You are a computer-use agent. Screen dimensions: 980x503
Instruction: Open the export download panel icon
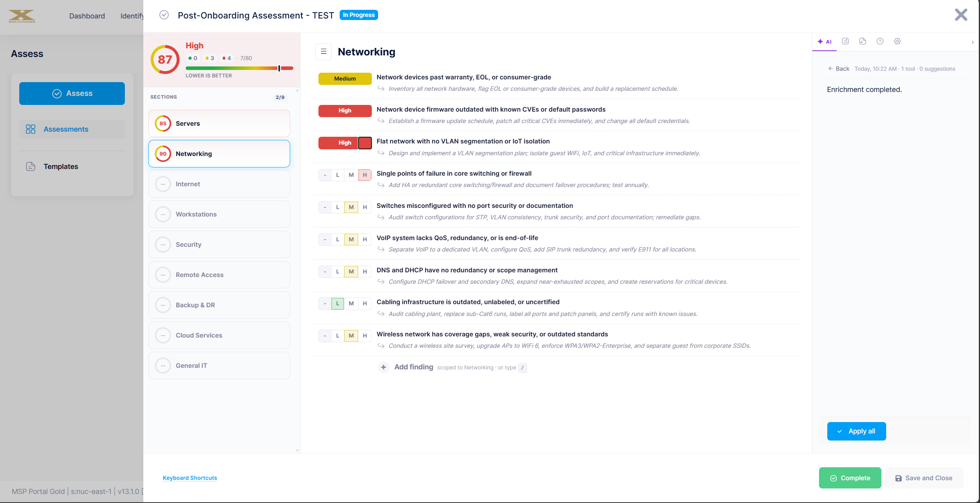pyautogui.click(x=863, y=41)
